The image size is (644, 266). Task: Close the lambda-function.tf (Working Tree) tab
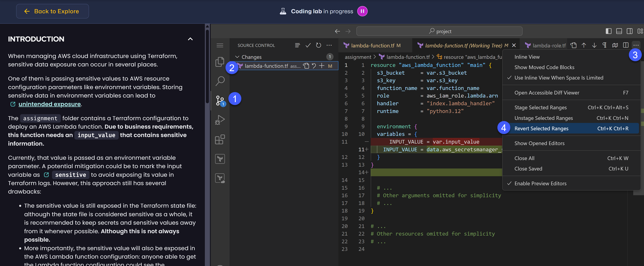tap(514, 45)
